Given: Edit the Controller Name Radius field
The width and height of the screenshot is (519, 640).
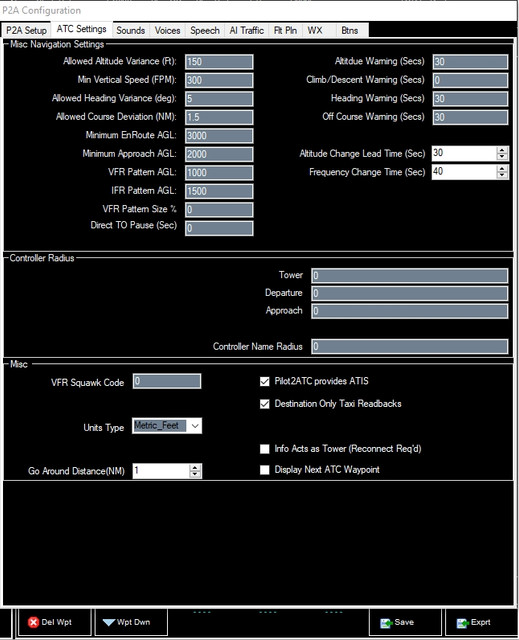Looking at the screenshot, I should click(410, 347).
